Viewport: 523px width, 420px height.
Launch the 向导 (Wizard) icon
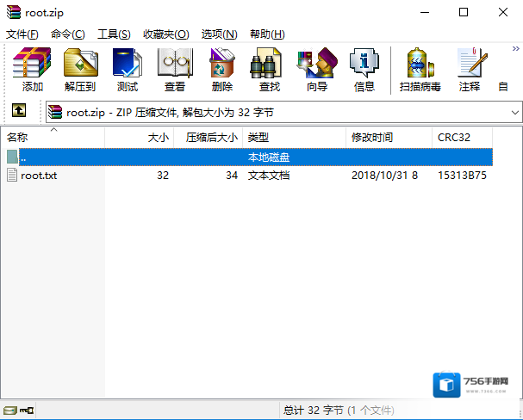click(x=317, y=65)
